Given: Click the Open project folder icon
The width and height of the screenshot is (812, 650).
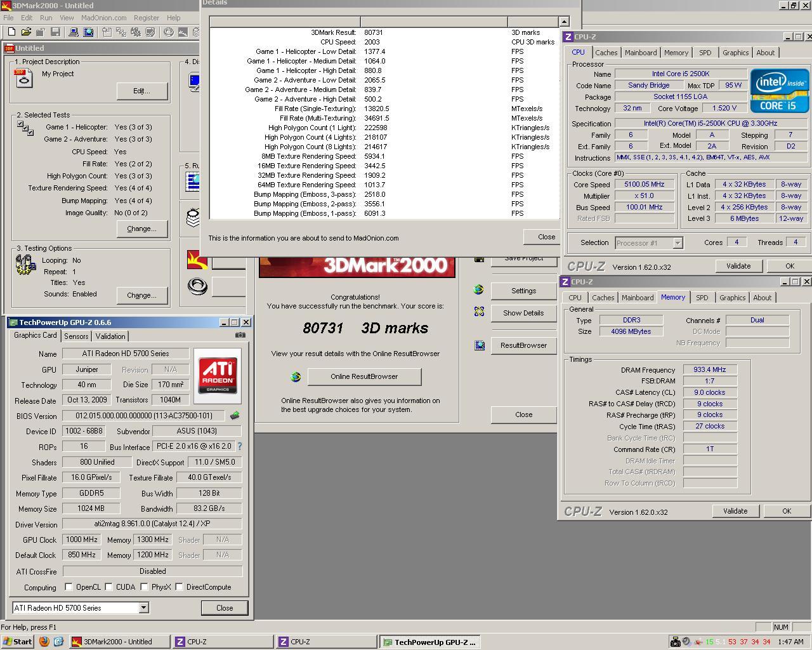Looking at the screenshot, I should 26,32.
